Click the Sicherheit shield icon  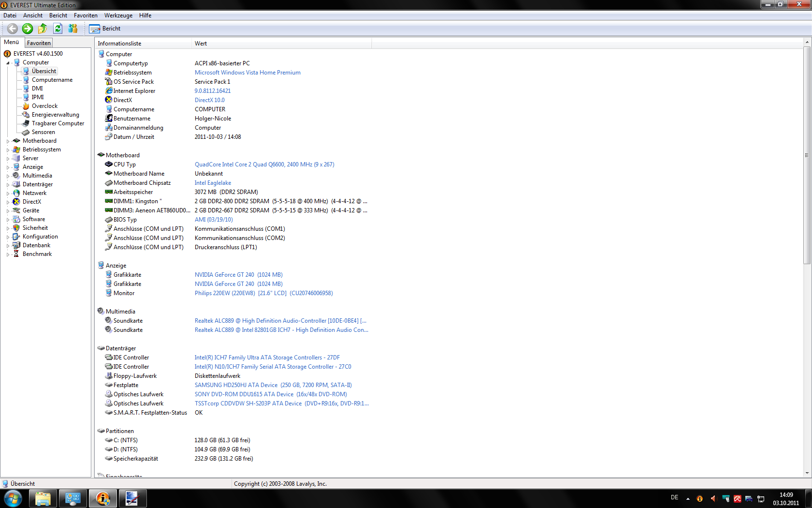coord(16,228)
